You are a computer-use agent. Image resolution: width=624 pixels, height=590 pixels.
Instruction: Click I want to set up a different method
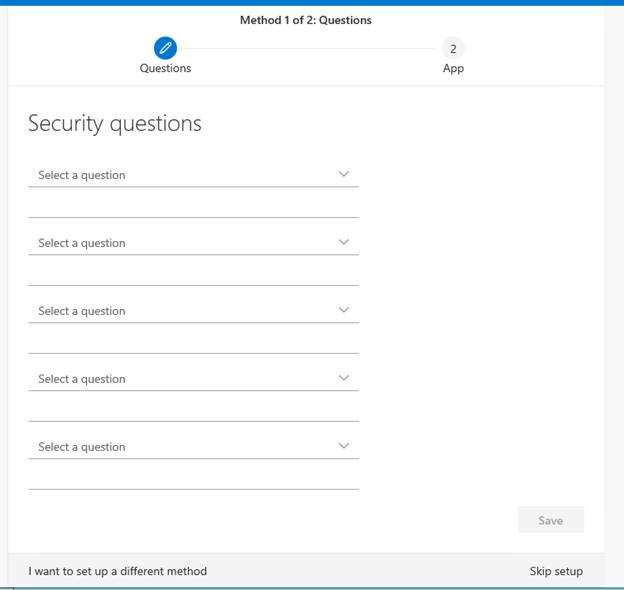click(x=117, y=571)
